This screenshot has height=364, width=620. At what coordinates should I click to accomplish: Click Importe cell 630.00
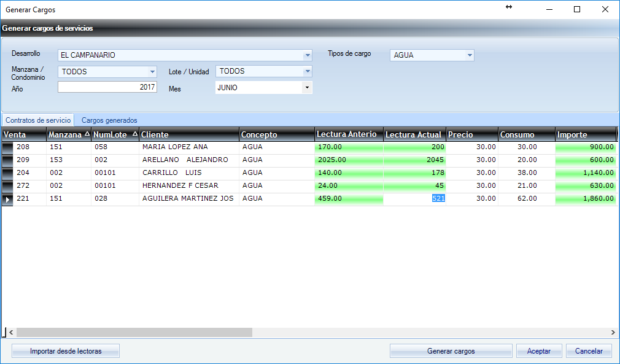(x=586, y=186)
